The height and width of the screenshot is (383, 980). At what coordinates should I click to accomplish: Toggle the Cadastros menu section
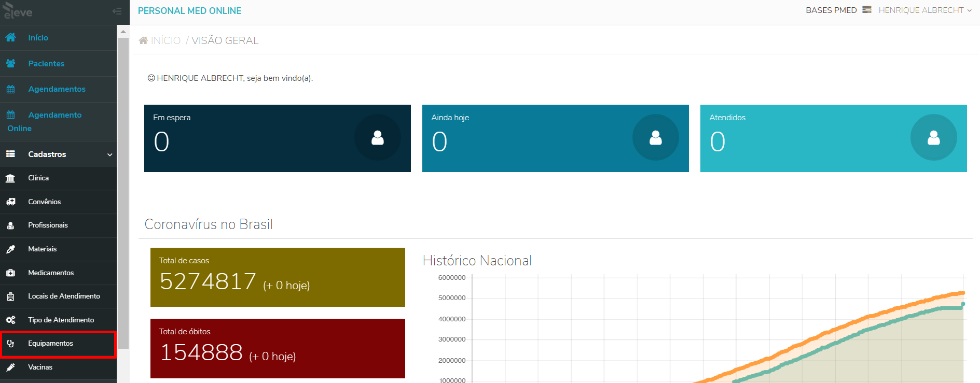tap(58, 154)
